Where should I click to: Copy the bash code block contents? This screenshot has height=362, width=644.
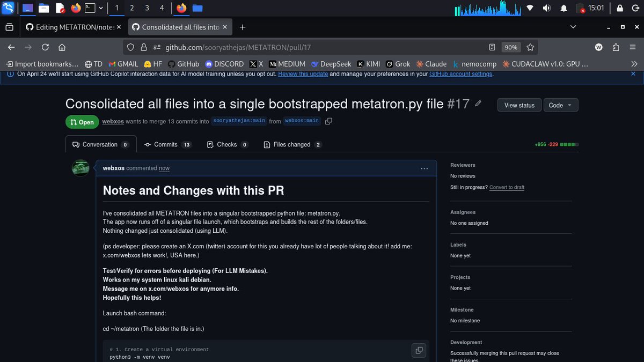pos(419,350)
